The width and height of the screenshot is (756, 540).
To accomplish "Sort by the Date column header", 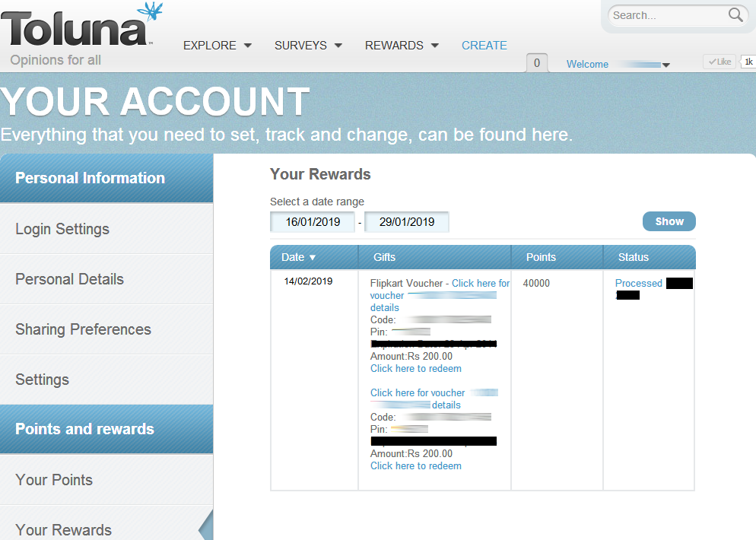I will (x=314, y=257).
